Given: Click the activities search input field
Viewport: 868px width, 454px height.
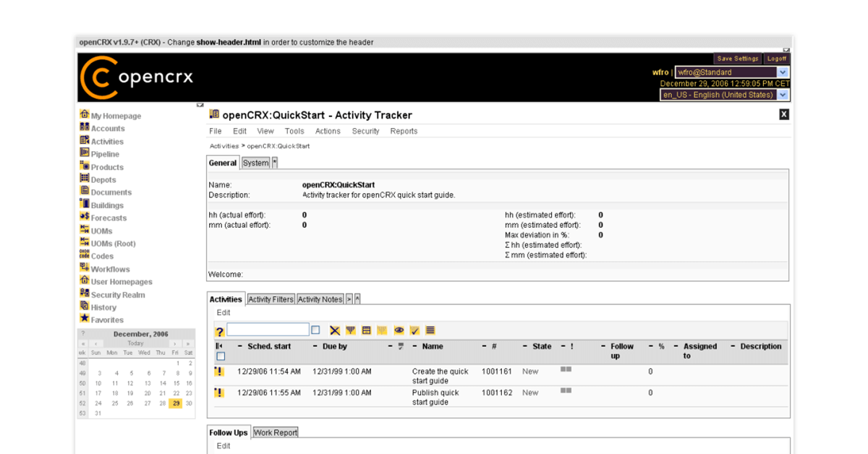Looking at the screenshot, I should pyautogui.click(x=268, y=330).
